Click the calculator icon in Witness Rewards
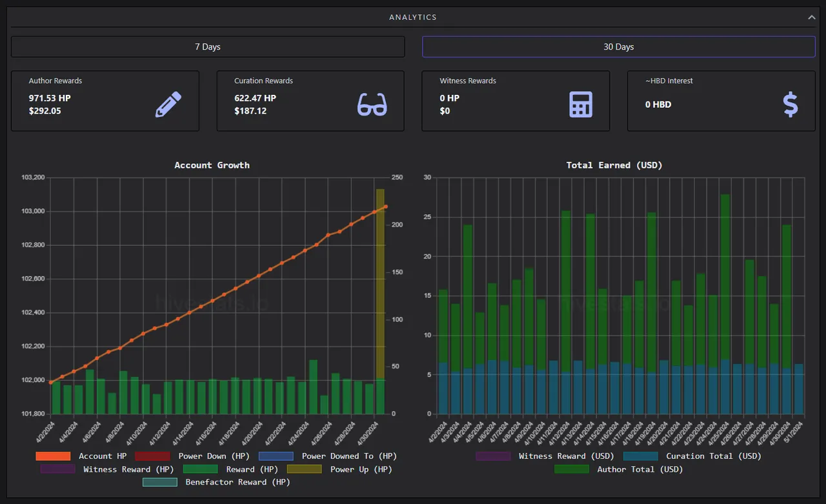The width and height of the screenshot is (826, 504). (581, 105)
